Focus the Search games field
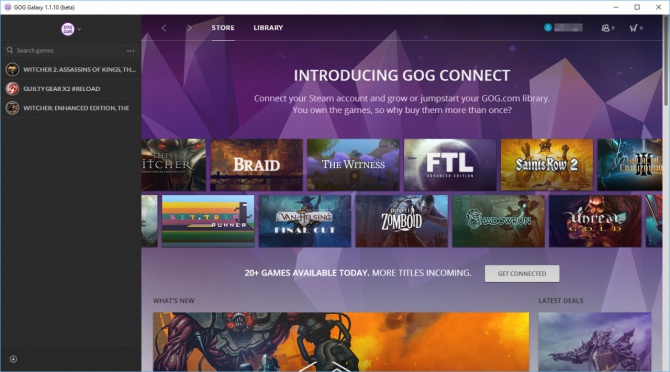The height and width of the screenshot is (372, 670). coord(66,50)
